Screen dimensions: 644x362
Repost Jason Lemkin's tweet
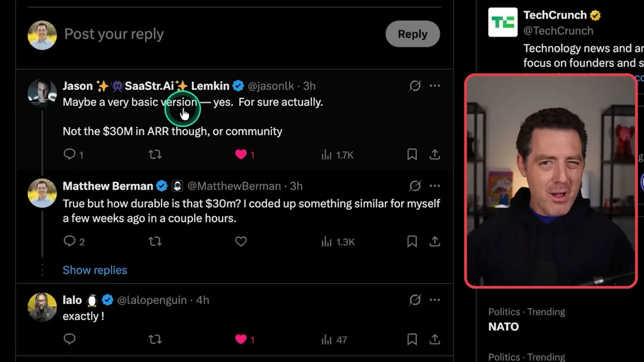point(155,154)
